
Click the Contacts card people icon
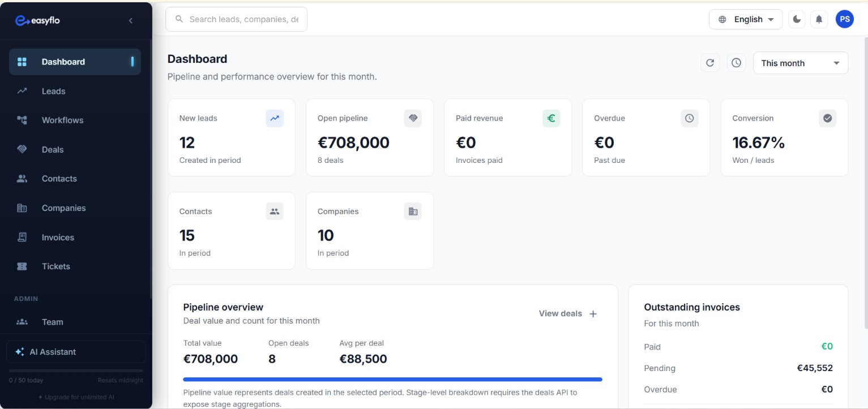point(275,211)
